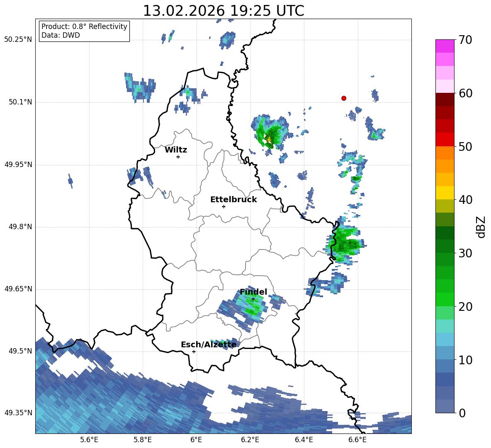The image size is (491, 448).
Task: Click the magenta top colorbar segment
Action: click(x=445, y=46)
